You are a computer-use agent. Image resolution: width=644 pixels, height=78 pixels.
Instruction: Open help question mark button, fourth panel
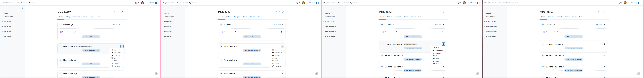pos(639,74)
